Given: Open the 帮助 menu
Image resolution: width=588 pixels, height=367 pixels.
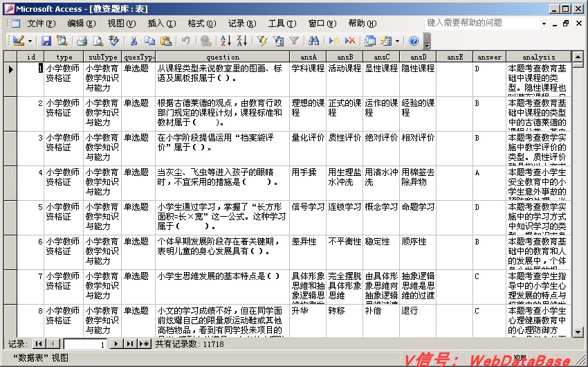Looking at the screenshot, I should 362,24.
